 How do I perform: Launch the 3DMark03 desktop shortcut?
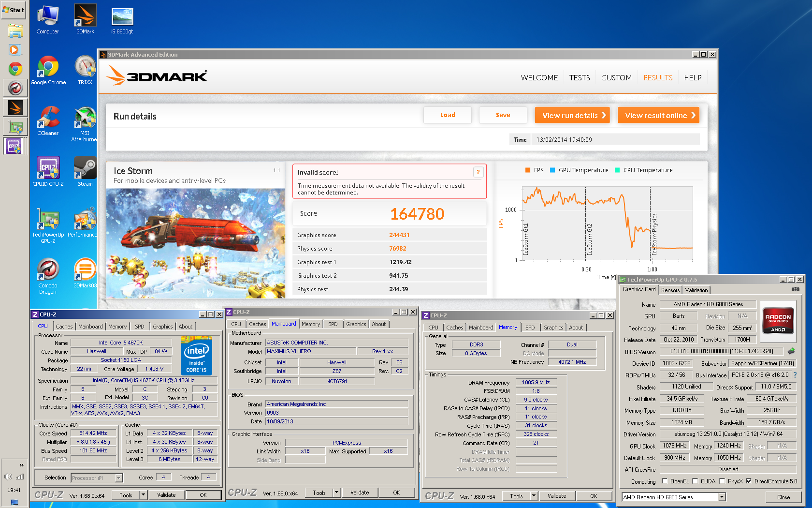[x=85, y=274]
